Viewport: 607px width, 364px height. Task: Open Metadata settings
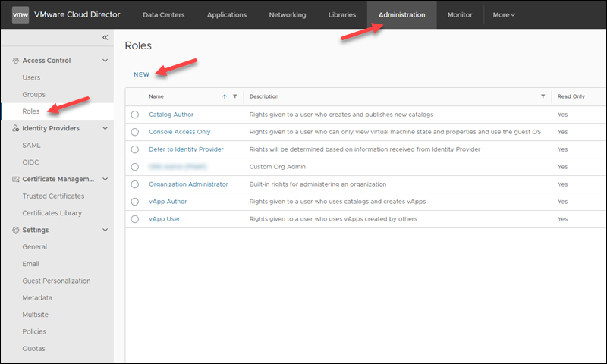click(37, 298)
